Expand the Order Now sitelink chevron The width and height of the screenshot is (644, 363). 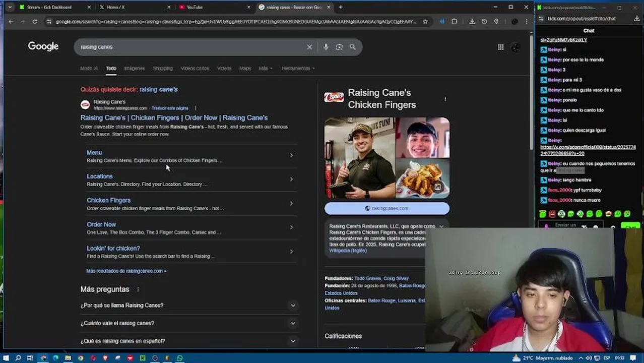click(x=291, y=227)
